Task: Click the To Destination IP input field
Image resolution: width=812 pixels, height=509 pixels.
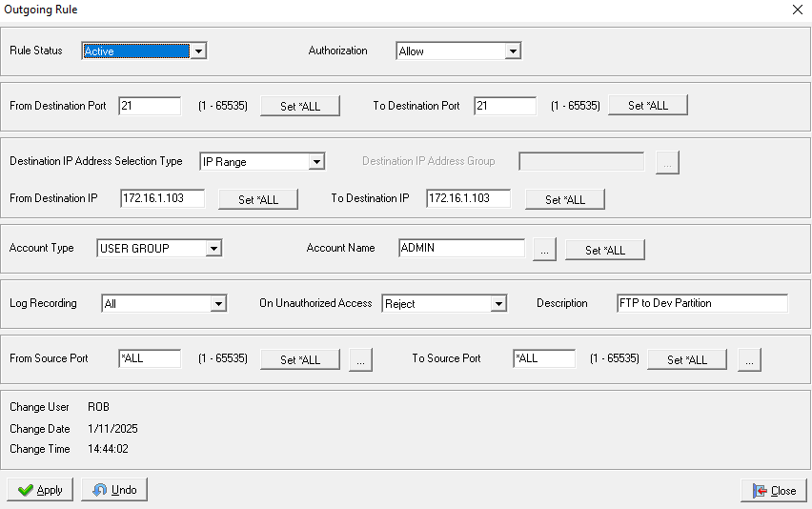Action: pyautogui.click(x=468, y=198)
